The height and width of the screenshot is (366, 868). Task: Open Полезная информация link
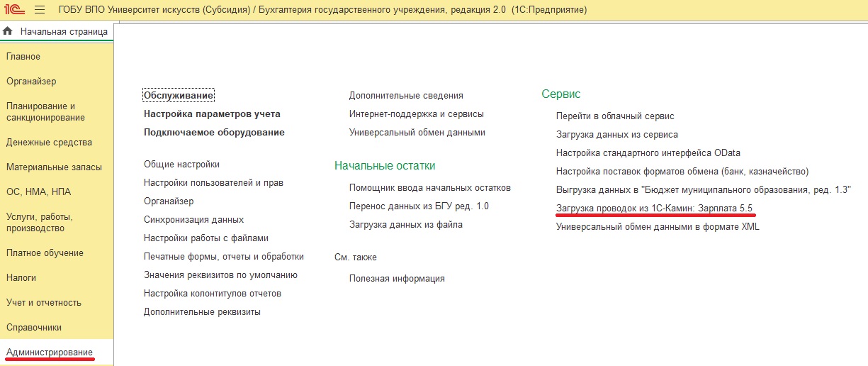(x=397, y=279)
